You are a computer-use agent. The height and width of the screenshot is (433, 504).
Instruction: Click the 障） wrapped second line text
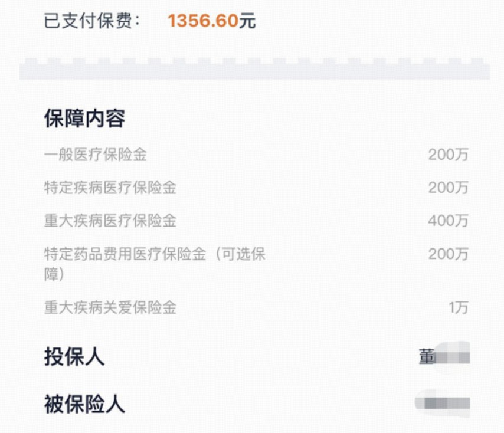pyautogui.click(x=54, y=275)
